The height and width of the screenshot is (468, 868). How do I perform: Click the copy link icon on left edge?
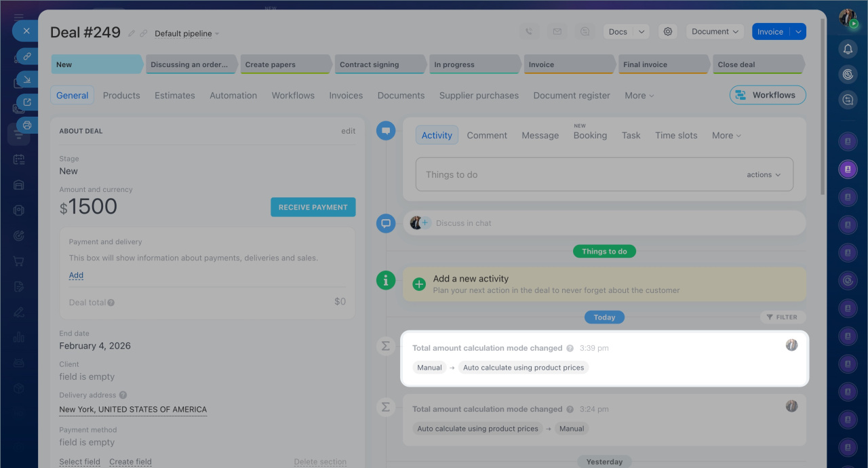click(x=27, y=56)
